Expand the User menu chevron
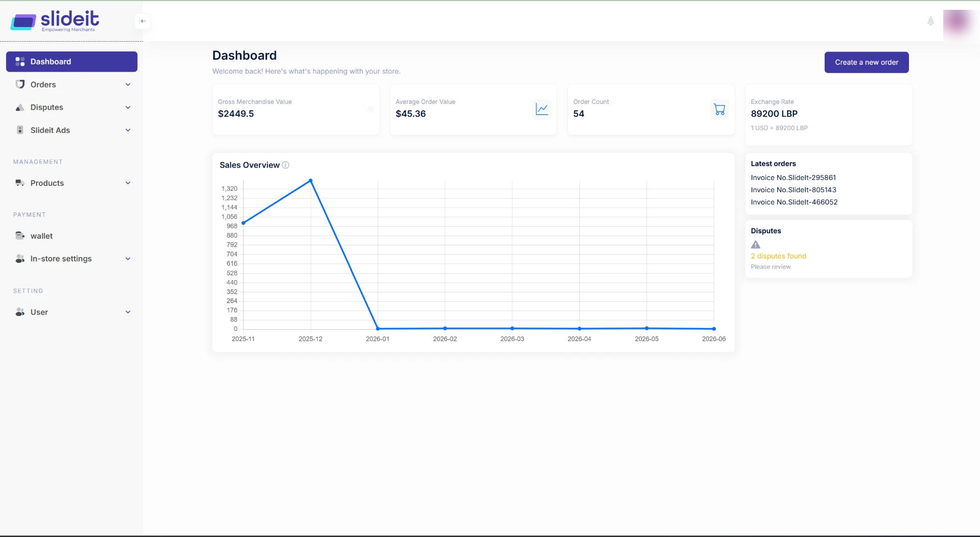 tap(128, 312)
